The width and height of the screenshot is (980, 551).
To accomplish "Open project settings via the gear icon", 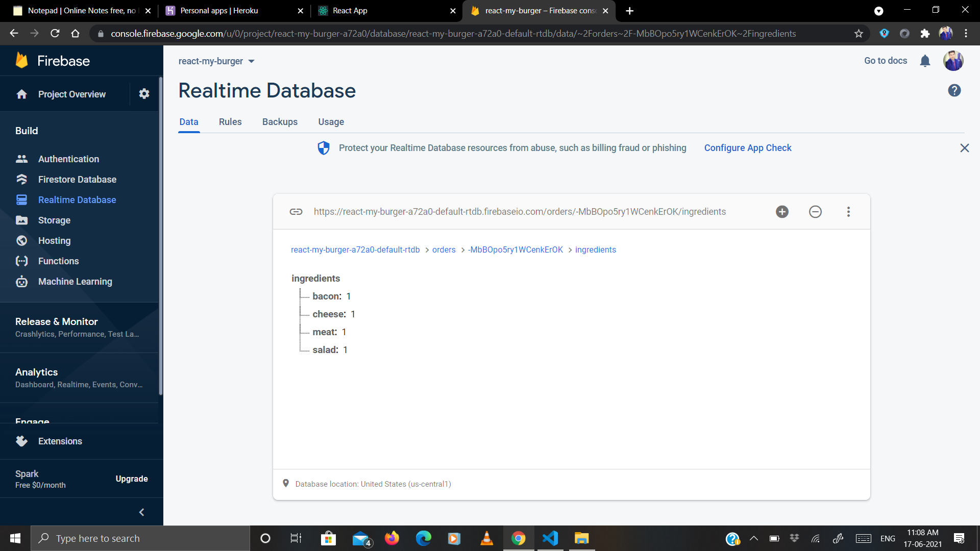I will [x=144, y=93].
